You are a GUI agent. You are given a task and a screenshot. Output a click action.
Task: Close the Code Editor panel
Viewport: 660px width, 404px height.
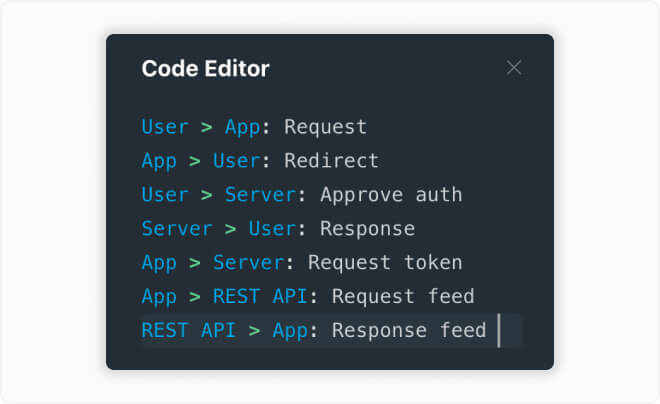[514, 67]
